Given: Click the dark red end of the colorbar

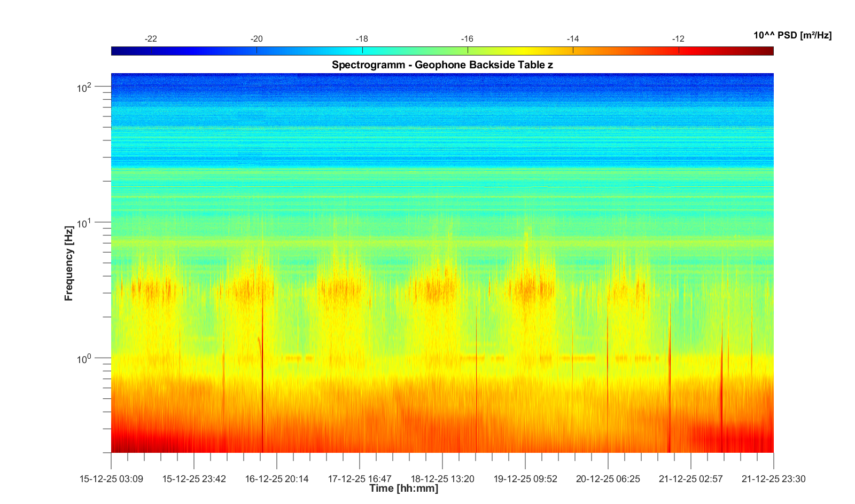Looking at the screenshot, I should 769,51.
